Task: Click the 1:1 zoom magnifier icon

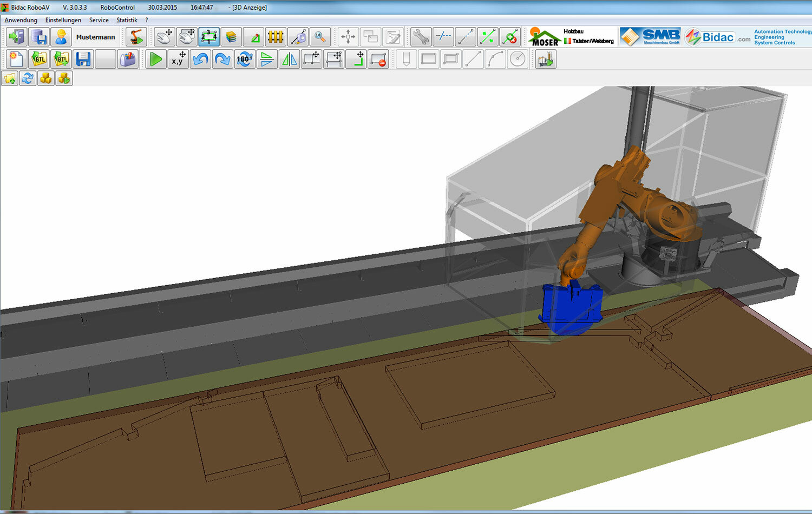Action: (320, 37)
